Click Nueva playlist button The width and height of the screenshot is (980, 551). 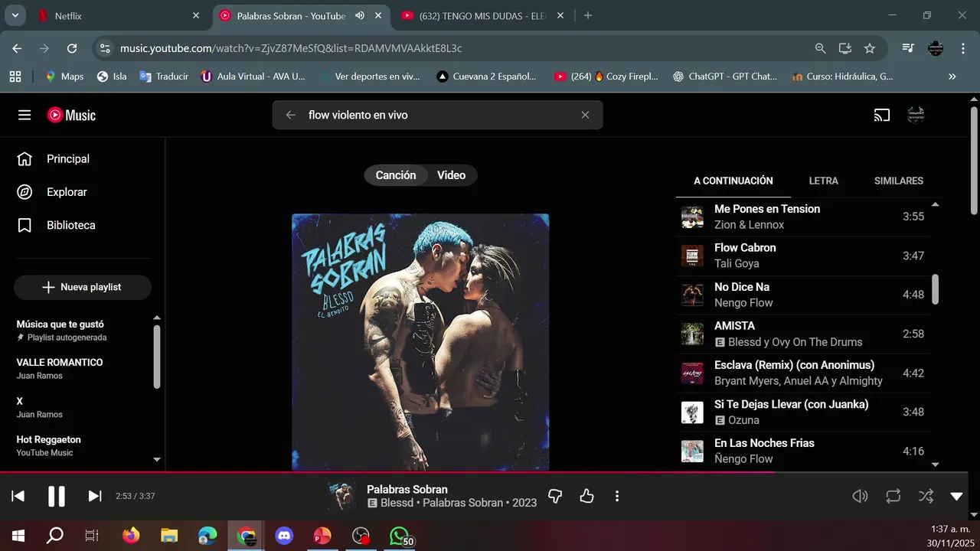83,287
